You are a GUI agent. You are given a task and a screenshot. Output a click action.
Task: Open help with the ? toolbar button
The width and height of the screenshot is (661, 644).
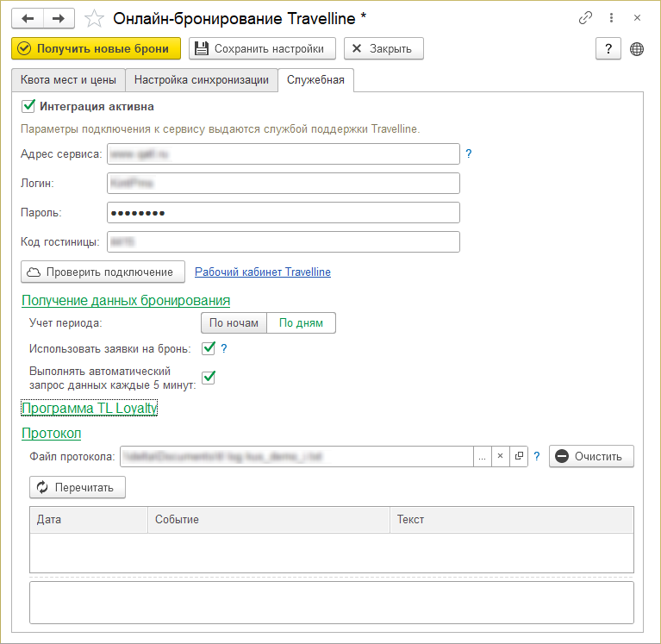pos(608,48)
